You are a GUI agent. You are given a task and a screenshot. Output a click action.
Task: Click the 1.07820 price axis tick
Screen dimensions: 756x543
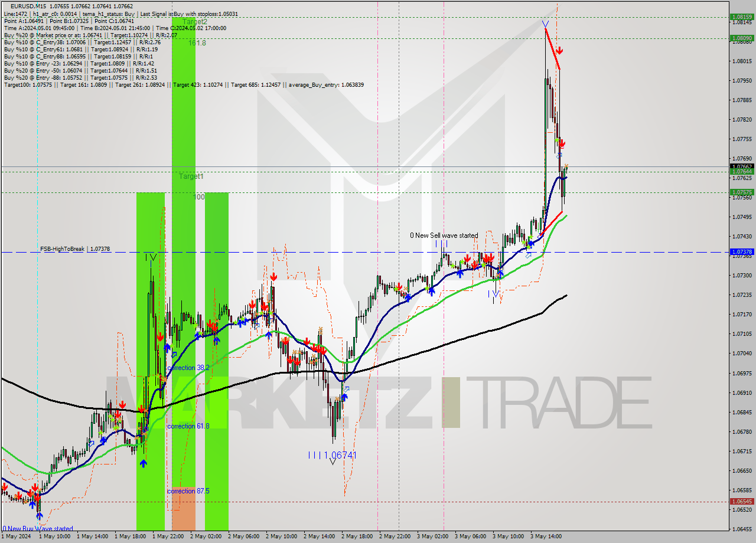[741, 119]
